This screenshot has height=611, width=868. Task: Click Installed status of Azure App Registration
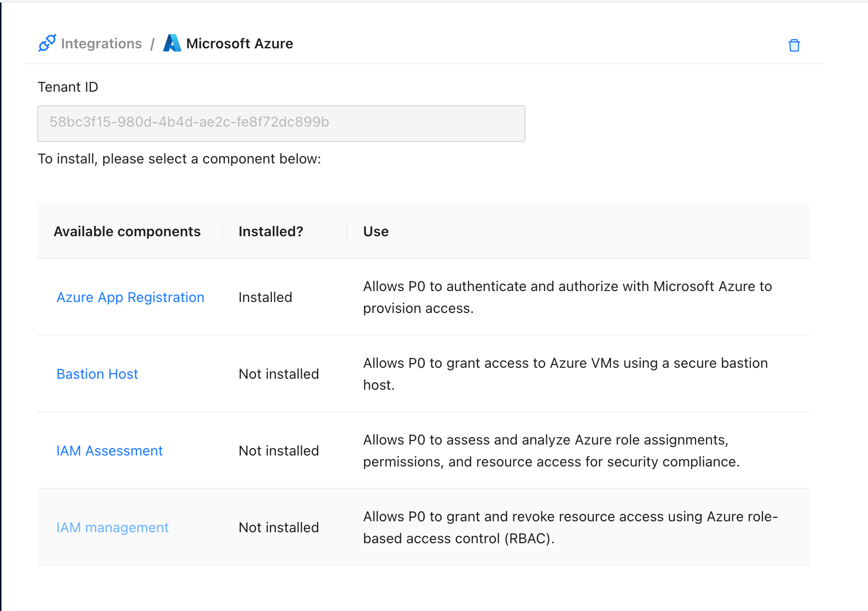(x=265, y=298)
